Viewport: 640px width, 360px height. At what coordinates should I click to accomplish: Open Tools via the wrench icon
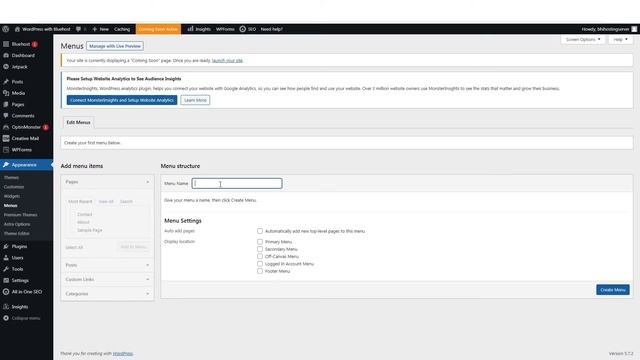(x=6, y=269)
